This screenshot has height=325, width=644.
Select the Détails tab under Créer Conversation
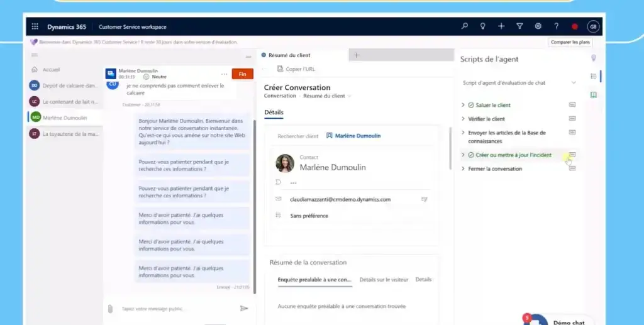click(274, 113)
